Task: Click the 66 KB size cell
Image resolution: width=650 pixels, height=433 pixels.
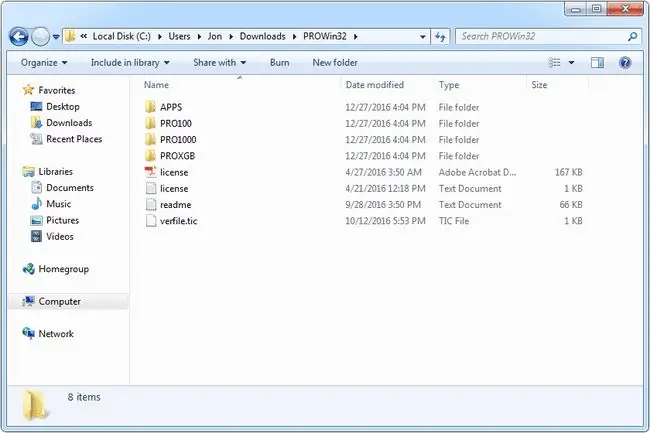Action: click(x=571, y=205)
